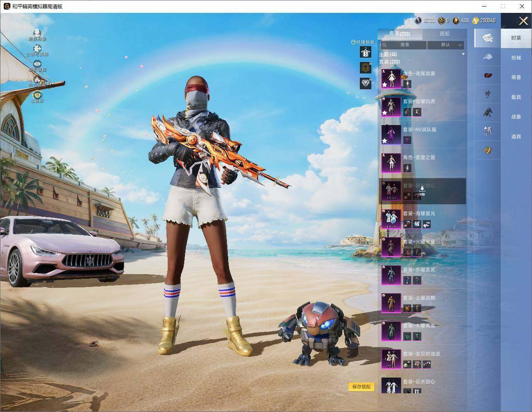Image resolution: width=532 pixels, height=412 pixels.
Task: Select the outfit set category icon
Action: (x=488, y=38)
